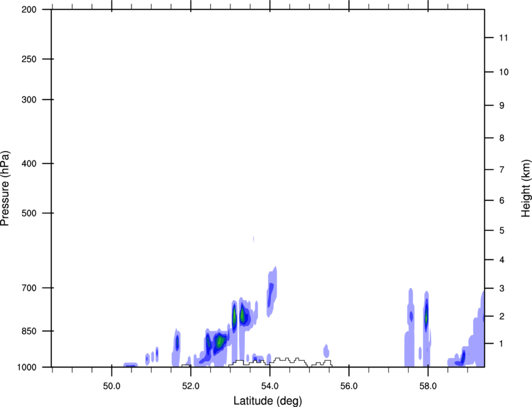Click the terrain outline near latitude 54.5
This screenshot has width=532, height=407.
point(289,362)
